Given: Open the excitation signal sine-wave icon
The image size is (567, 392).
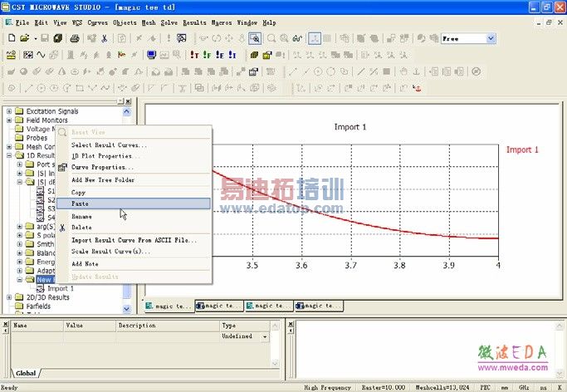Looking at the screenshot, I should point(41,55).
